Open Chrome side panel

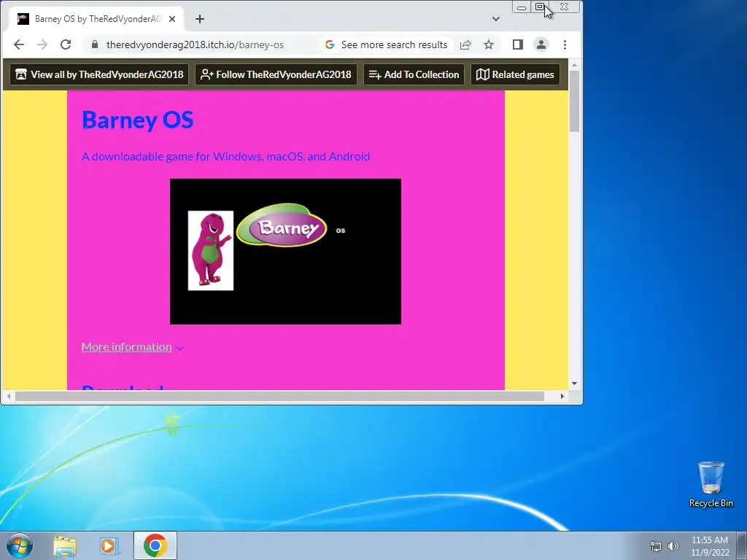click(x=518, y=44)
